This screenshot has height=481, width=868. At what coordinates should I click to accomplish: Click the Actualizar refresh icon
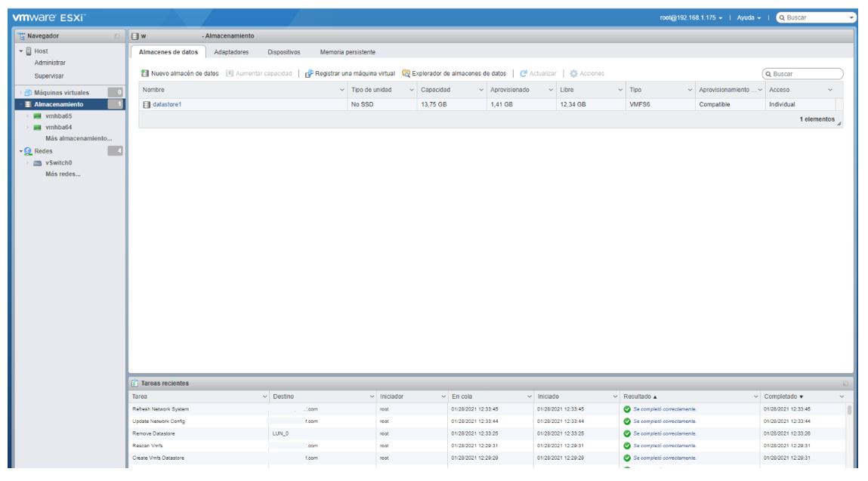coord(523,73)
